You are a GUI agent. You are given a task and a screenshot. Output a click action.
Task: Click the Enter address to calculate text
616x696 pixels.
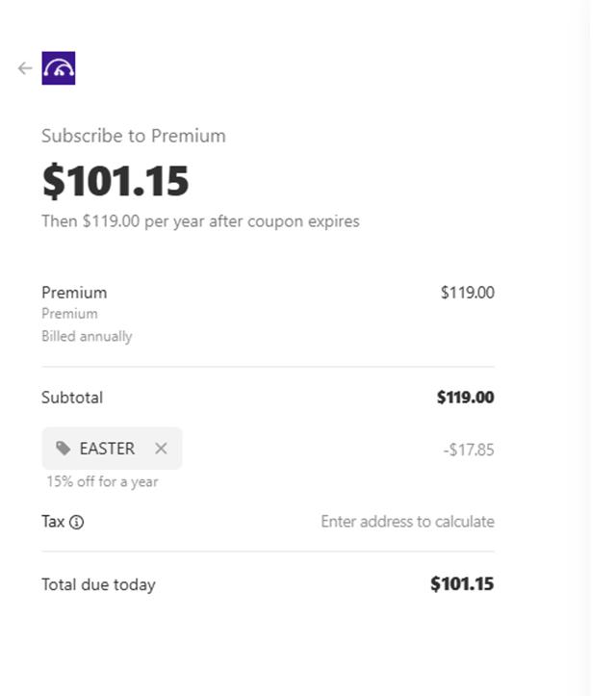407,522
